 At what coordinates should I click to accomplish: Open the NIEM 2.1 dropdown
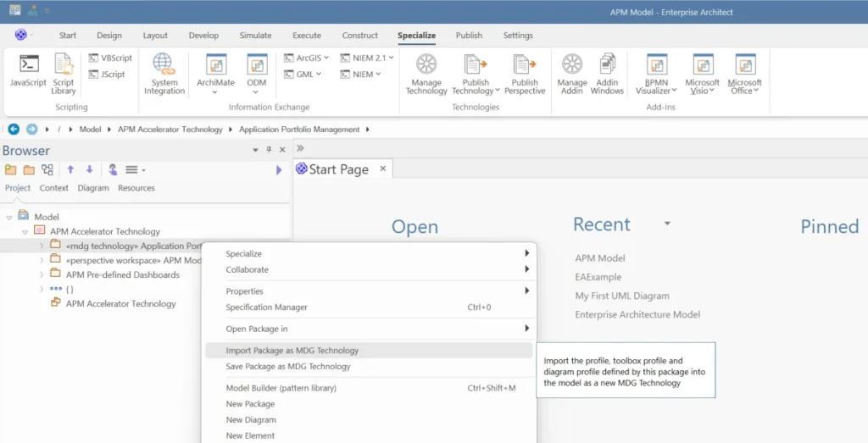367,58
